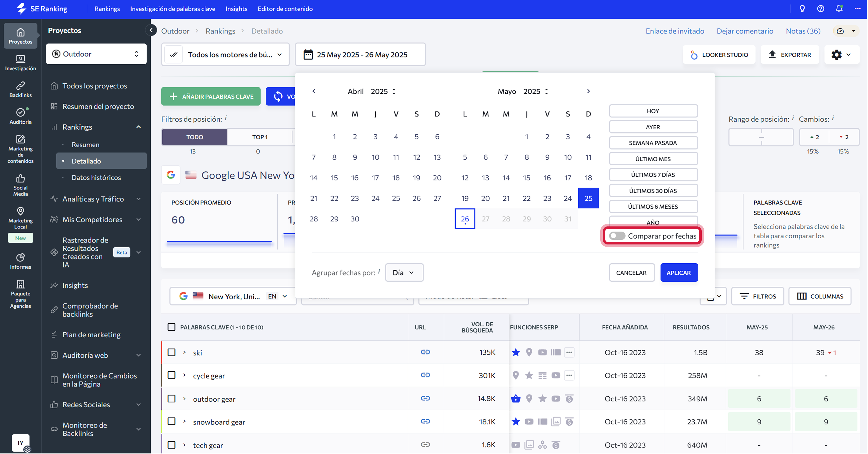The image size is (868, 454).
Task: Open Backlinks in the left rail
Action: click(21, 90)
